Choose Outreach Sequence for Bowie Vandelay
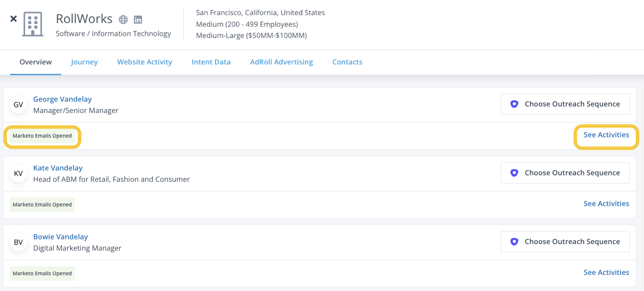This screenshot has height=291, width=644. pyautogui.click(x=565, y=242)
